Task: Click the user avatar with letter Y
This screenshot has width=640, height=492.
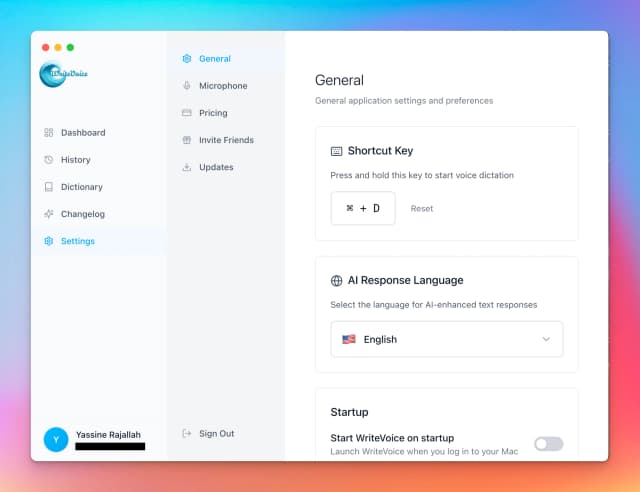Action: point(56,439)
